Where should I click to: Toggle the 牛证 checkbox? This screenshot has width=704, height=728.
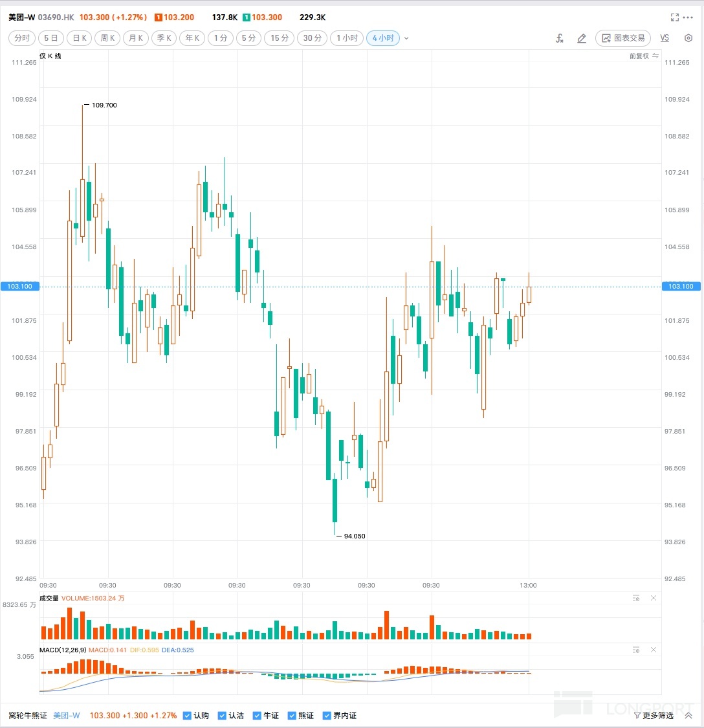click(x=257, y=716)
